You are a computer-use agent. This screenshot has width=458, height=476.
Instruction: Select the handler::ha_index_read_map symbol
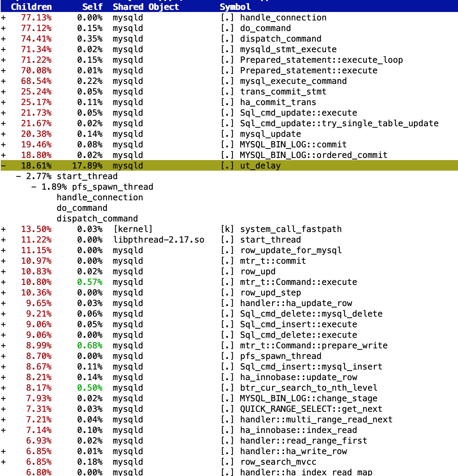(306, 472)
